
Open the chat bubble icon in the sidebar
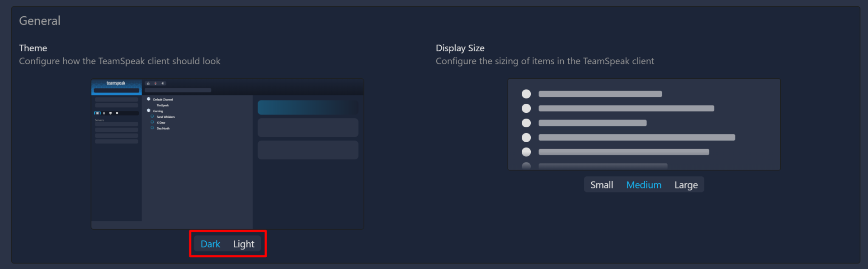(x=117, y=113)
